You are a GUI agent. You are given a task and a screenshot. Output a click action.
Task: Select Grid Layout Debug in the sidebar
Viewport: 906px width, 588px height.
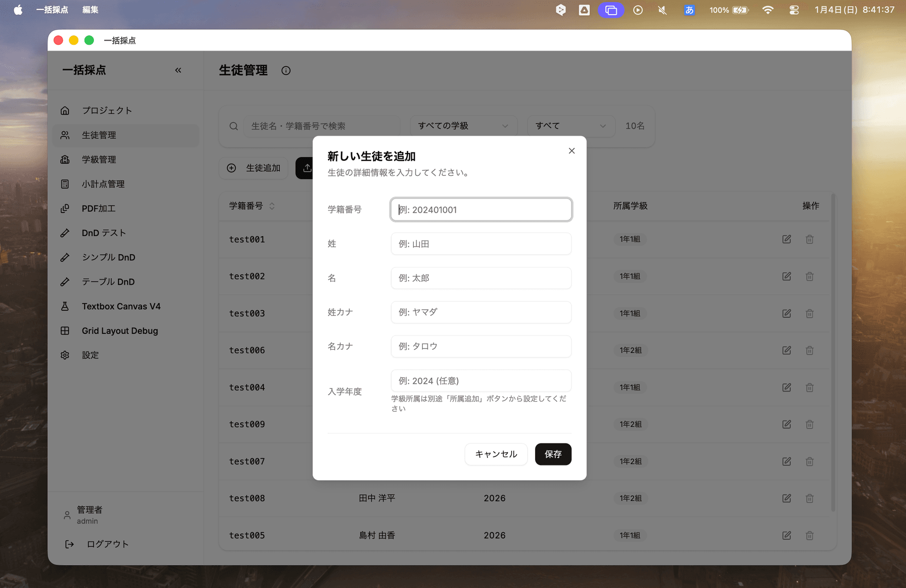coord(120,331)
